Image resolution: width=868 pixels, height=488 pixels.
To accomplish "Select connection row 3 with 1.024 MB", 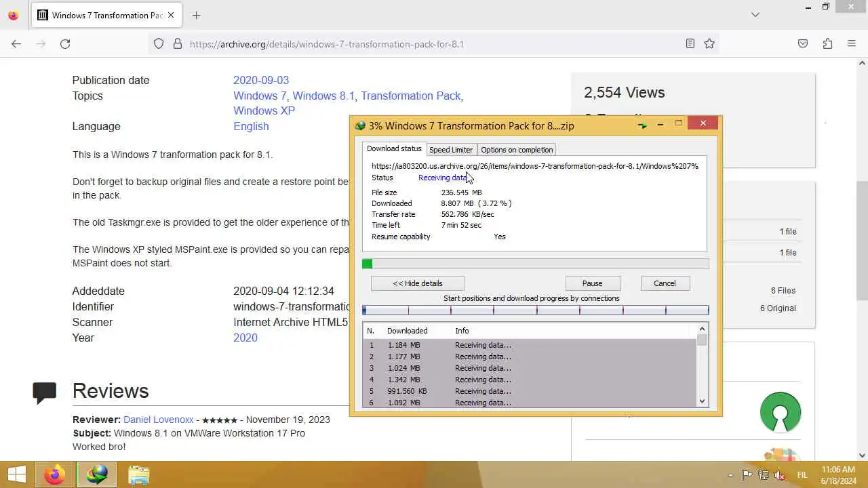I will [x=530, y=368].
